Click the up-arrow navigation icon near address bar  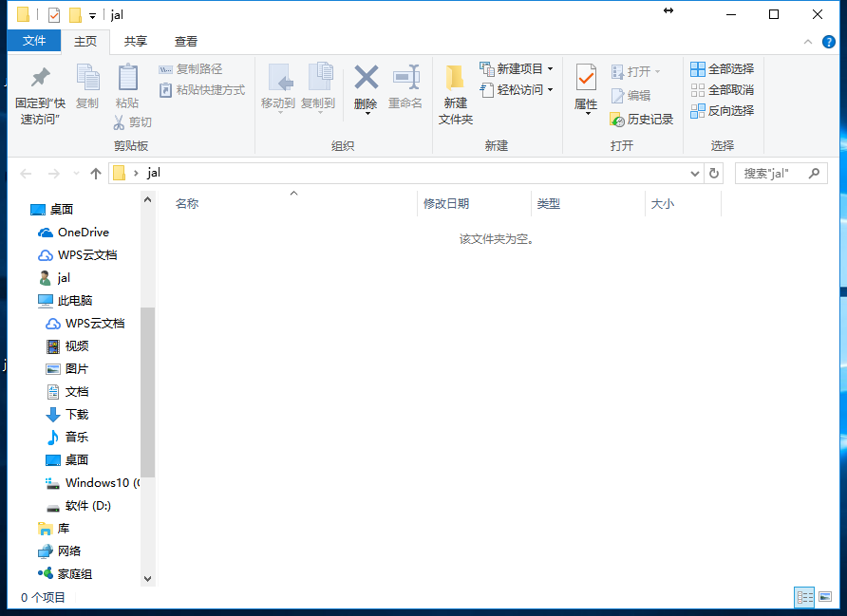pos(98,173)
